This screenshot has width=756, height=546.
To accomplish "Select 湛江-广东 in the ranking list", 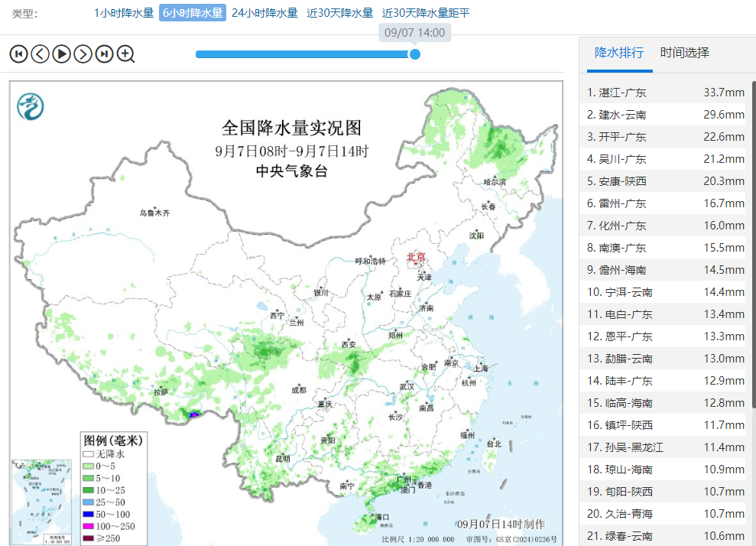I will pyautogui.click(x=665, y=93).
